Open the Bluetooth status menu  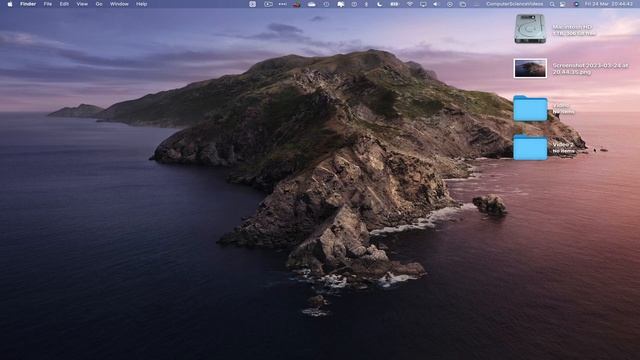pyautogui.click(x=366, y=4)
